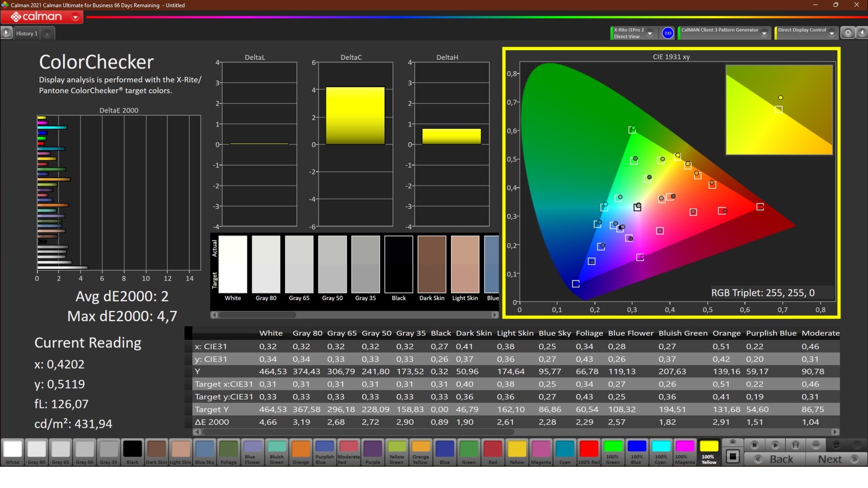This screenshot has width=868, height=488.
Task: Select the Purple patch in bottom strip
Action: (x=373, y=452)
